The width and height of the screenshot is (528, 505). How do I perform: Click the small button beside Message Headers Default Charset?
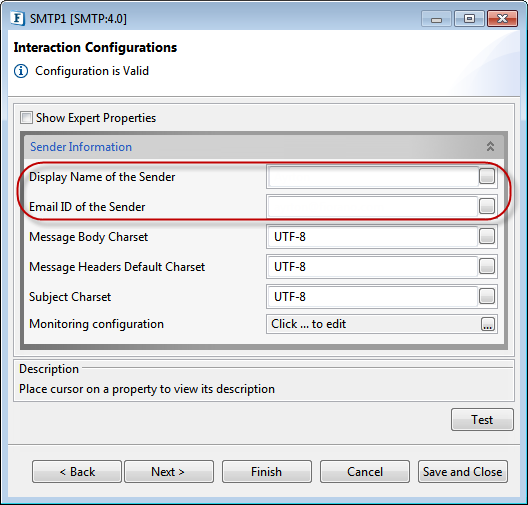tap(487, 266)
